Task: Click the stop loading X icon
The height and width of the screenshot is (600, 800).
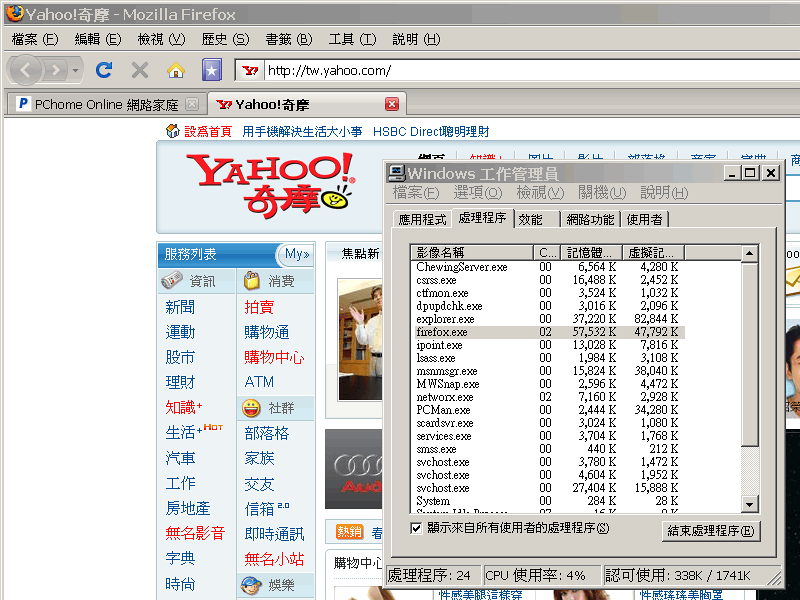Action: [x=140, y=70]
